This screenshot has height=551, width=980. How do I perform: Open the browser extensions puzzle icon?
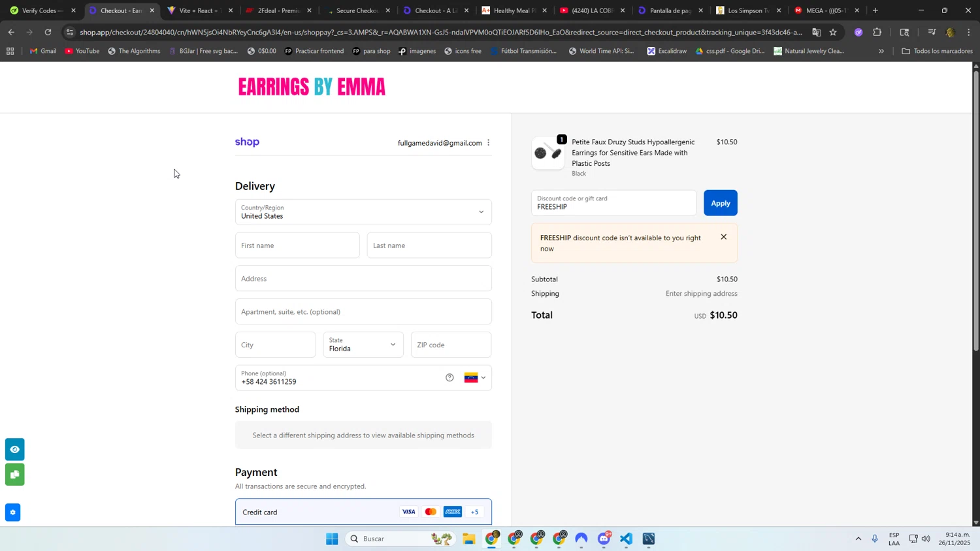tap(877, 32)
